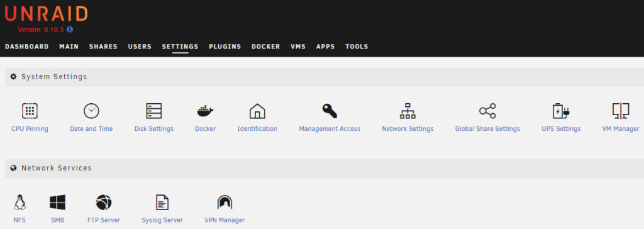Viewport: 644px width, 229px height.
Task: Open the Tools tab
Action: [x=357, y=47]
